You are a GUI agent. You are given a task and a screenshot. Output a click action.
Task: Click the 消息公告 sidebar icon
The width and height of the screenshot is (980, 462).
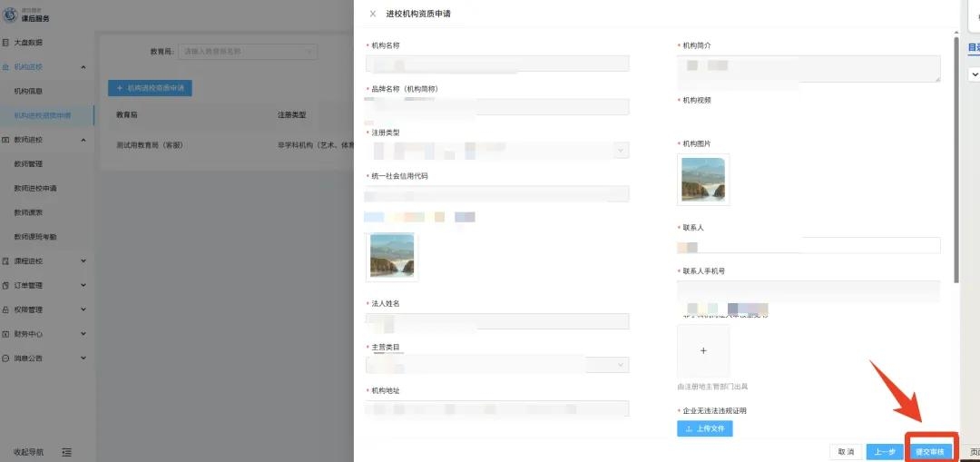[x=5, y=358]
